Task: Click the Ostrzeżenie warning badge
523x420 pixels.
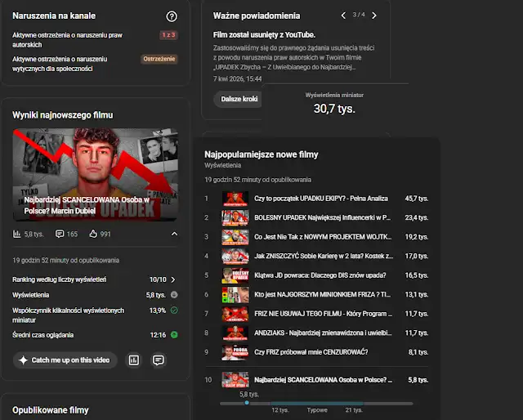Action: tap(159, 59)
